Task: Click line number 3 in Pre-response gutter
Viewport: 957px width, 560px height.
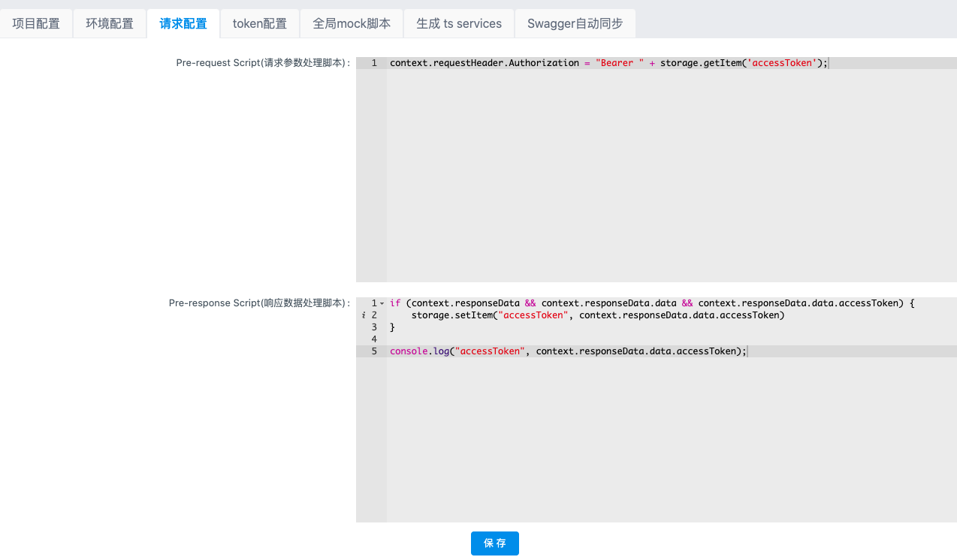Action: (x=373, y=327)
